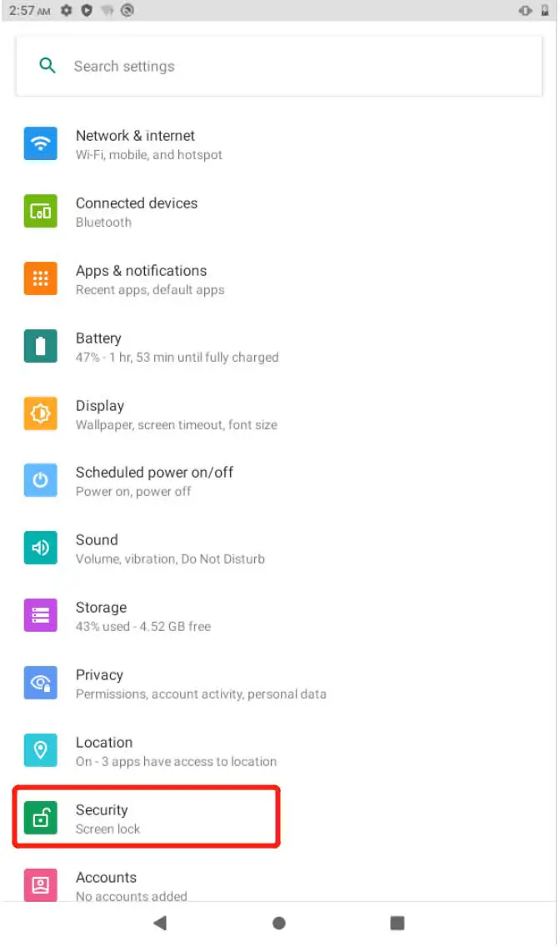Image resolution: width=560 pixels, height=952 pixels.
Task: Tap the Sound speaker icon
Action: pyautogui.click(x=41, y=548)
